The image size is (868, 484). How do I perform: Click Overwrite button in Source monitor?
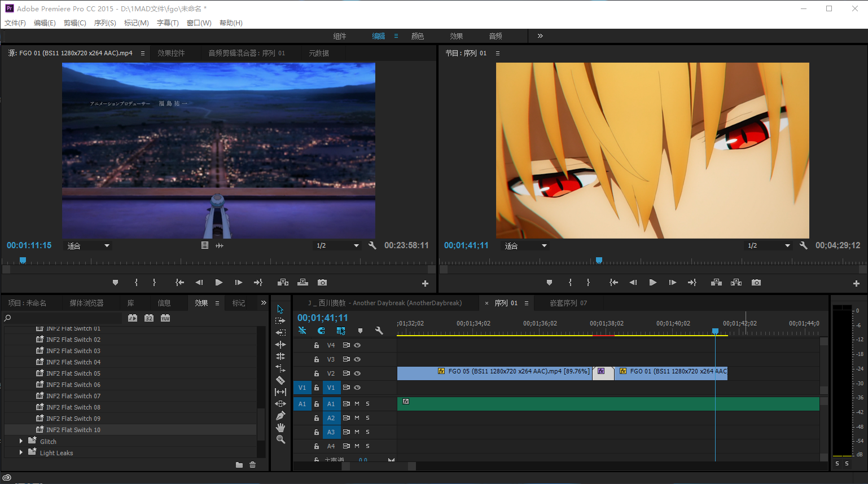[303, 282]
